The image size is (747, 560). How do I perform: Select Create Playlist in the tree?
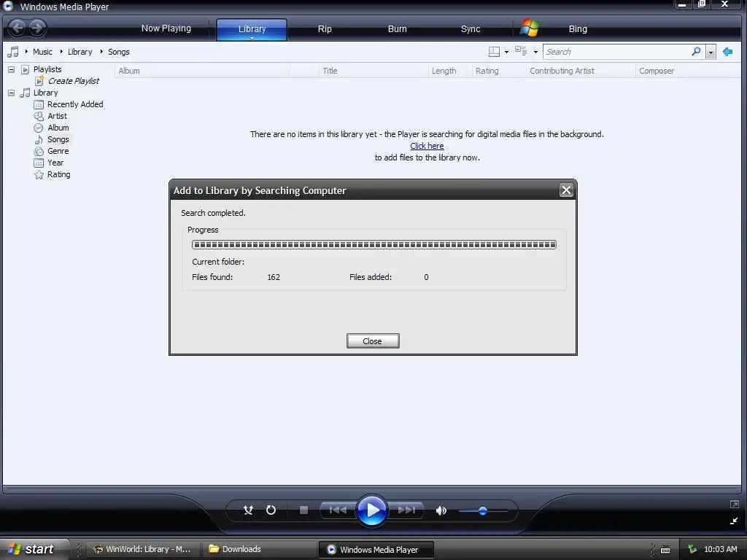74,81
